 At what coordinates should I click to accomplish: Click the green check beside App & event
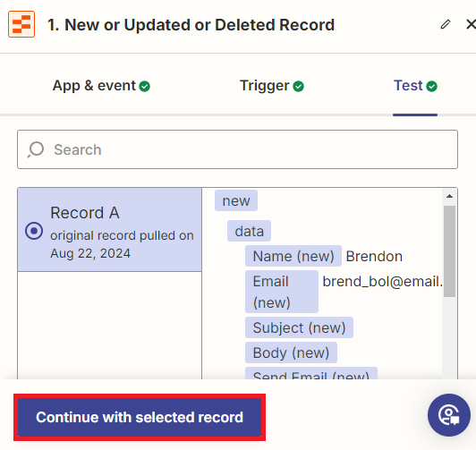(x=145, y=87)
